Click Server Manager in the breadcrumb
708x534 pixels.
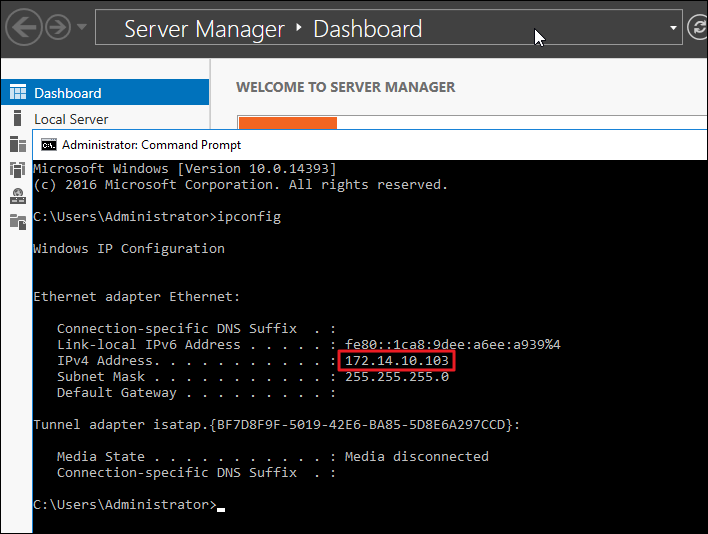coord(204,29)
